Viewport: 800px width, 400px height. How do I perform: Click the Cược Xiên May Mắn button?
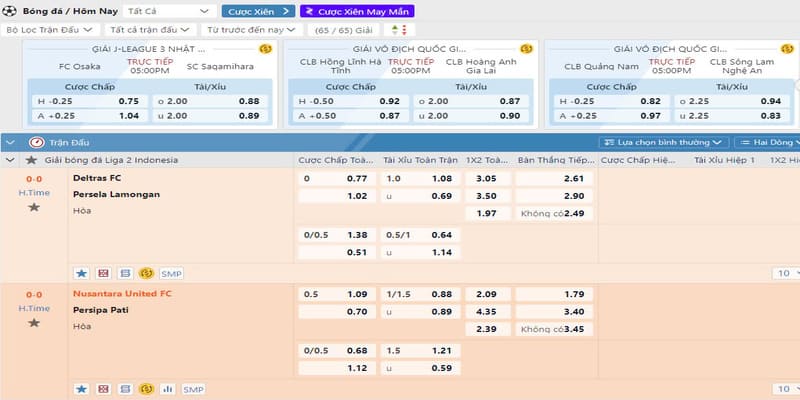point(357,11)
